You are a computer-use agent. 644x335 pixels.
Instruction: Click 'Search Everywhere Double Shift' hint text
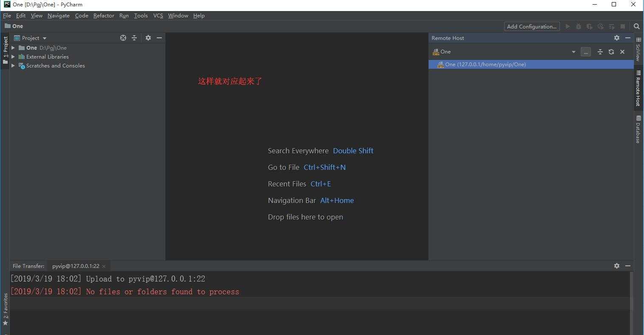pos(321,151)
